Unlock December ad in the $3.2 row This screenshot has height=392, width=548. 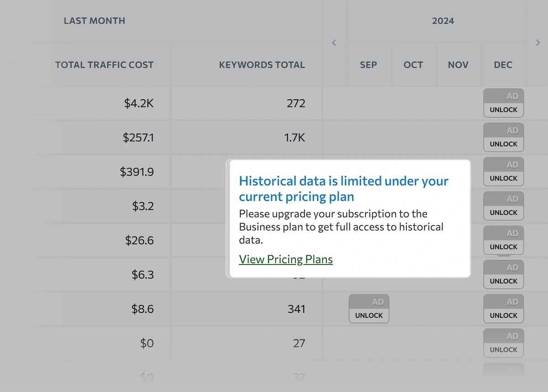503,212
